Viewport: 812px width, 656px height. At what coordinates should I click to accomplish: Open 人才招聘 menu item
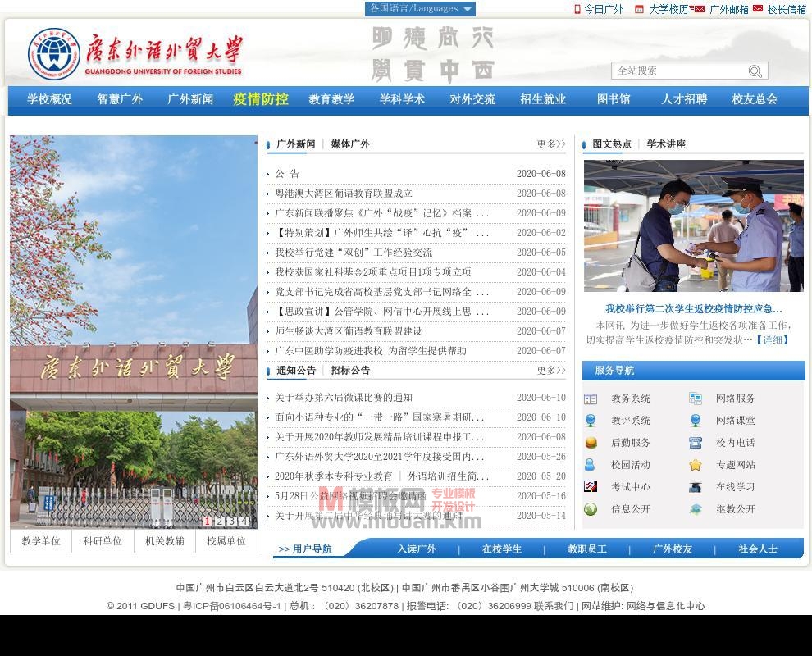[683, 99]
